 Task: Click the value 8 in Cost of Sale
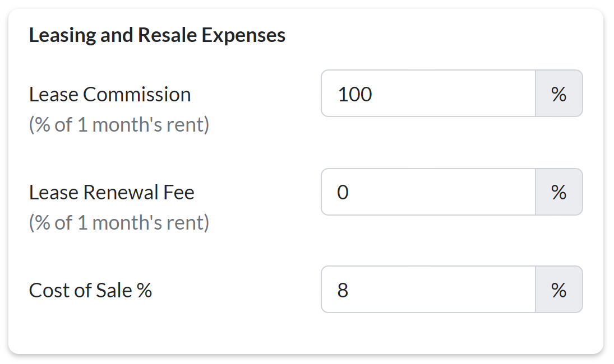click(343, 290)
